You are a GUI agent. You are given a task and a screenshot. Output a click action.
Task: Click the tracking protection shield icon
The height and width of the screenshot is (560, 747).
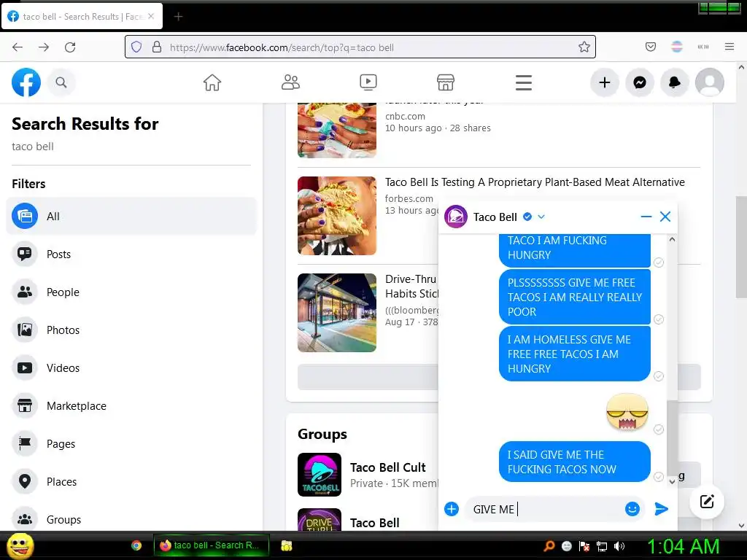136,47
